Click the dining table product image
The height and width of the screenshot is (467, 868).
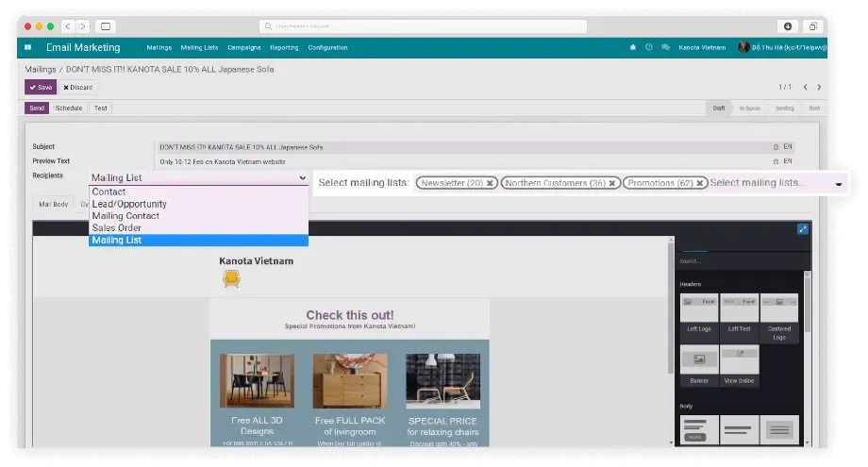[x=257, y=381]
